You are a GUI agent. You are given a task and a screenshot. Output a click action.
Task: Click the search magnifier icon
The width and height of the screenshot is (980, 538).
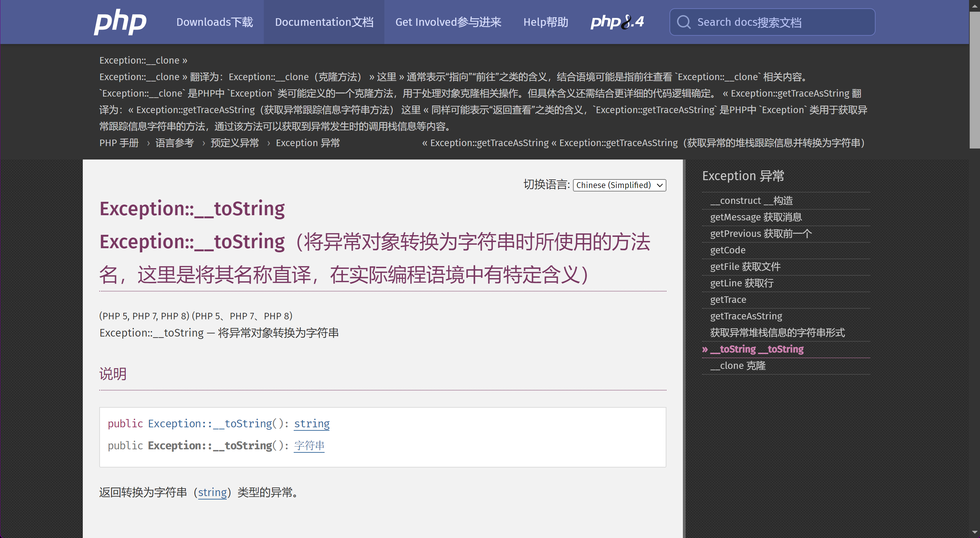click(x=684, y=22)
